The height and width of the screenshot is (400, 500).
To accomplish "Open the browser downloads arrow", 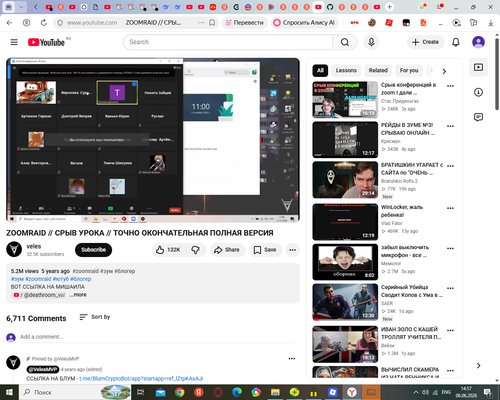I will coord(491,23).
